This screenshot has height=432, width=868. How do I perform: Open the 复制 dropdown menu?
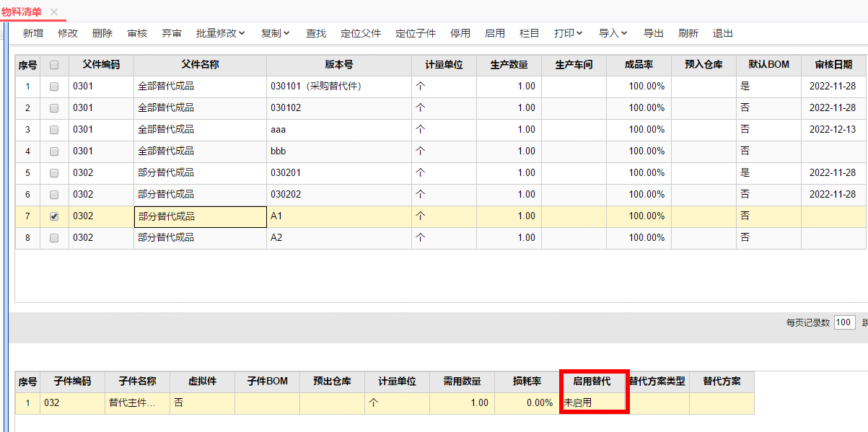(276, 33)
